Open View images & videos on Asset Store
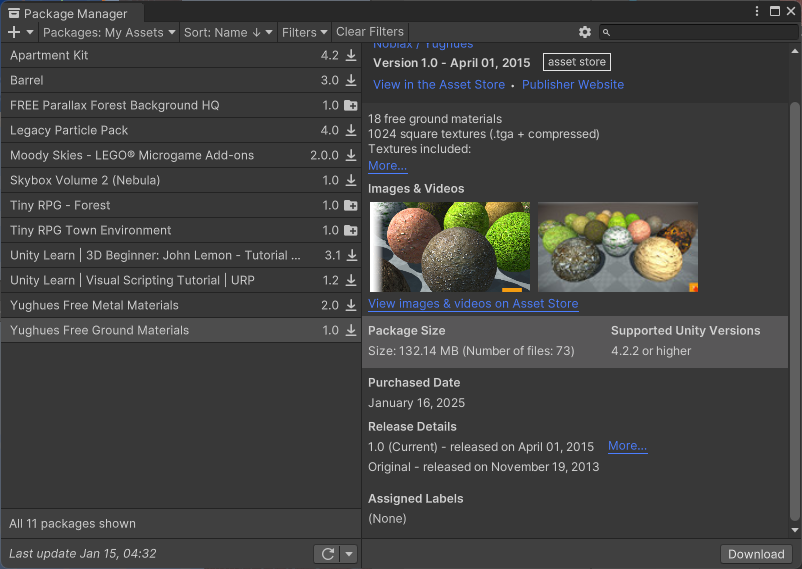 [473, 303]
